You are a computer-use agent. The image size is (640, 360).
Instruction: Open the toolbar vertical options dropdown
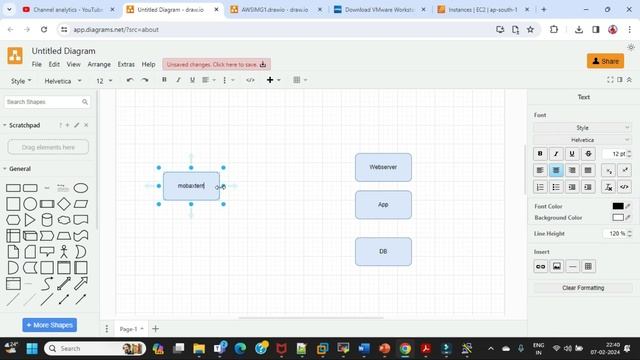point(228,80)
